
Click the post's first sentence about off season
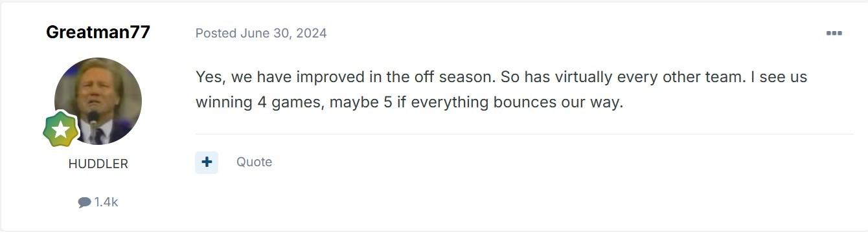(346, 77)
